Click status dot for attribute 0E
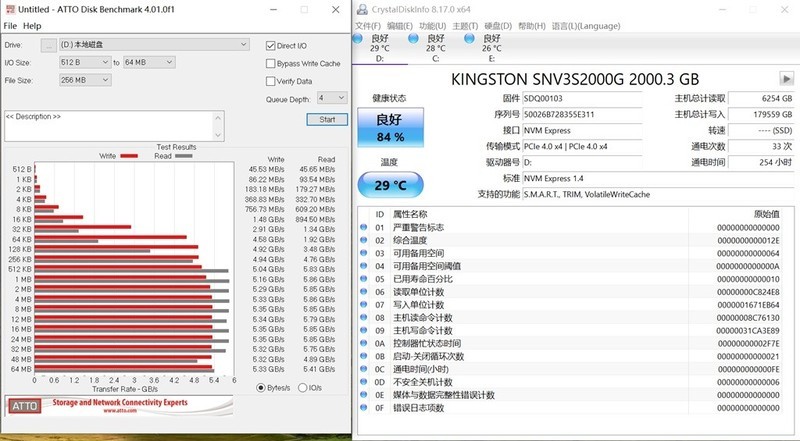Image resolution: width=800 pixels, height=441 pixels. click(363, 395)
